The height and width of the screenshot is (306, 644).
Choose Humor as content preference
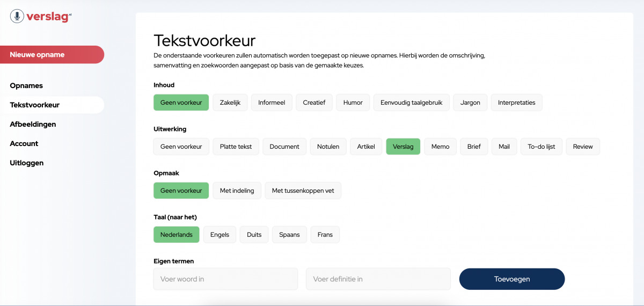coord(353,103)
